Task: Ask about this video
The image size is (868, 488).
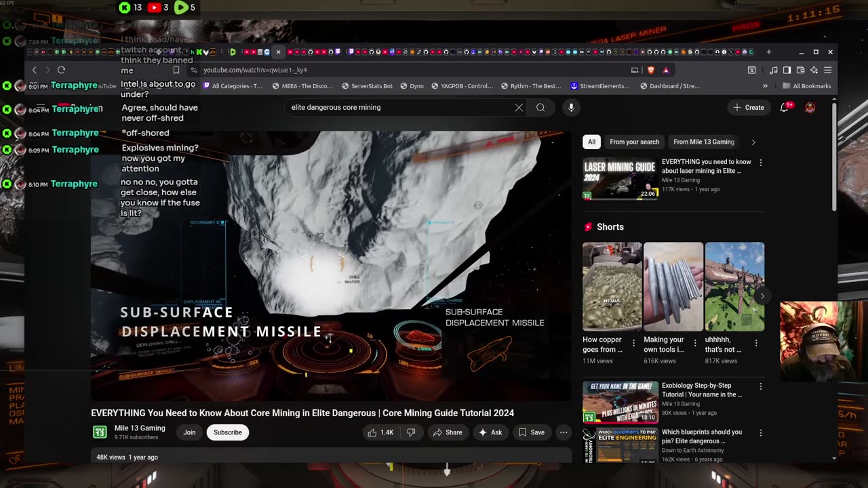Action: click(490, 432)
